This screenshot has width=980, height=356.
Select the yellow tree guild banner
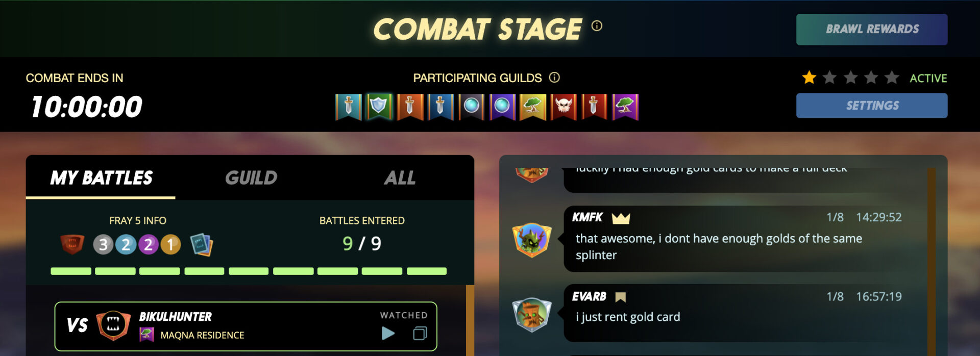[x=533, y=107]
